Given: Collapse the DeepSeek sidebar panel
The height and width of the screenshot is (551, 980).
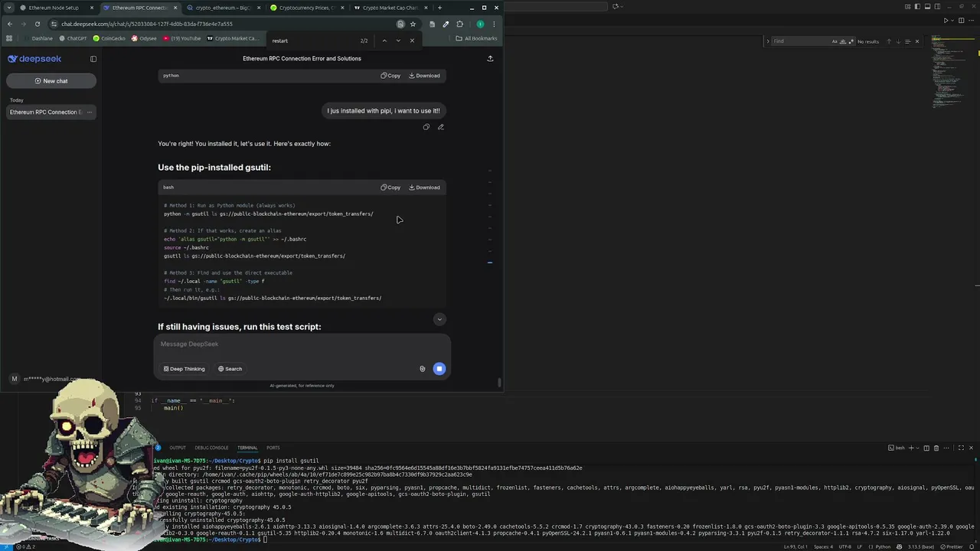Looking at the screenshot, I should [x=93, y=59].
